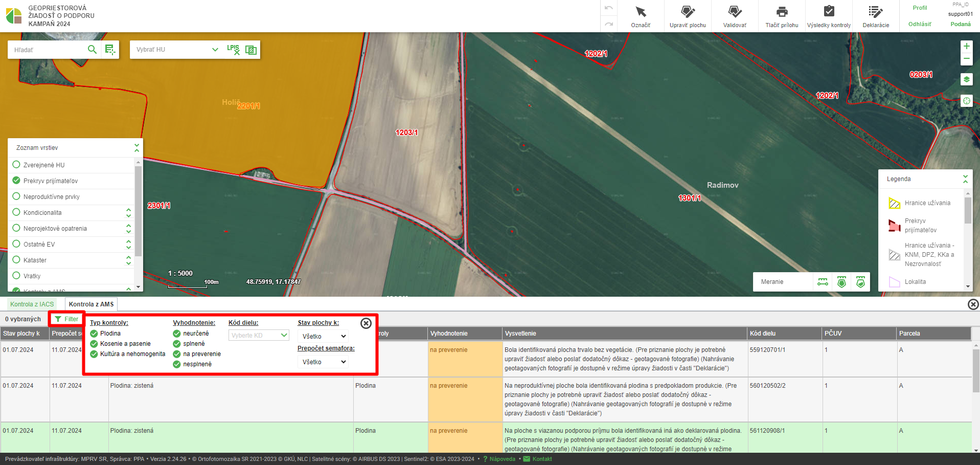980x465 pixels.
Task: Click the search magnifier icon
Action: coord(92,49)
